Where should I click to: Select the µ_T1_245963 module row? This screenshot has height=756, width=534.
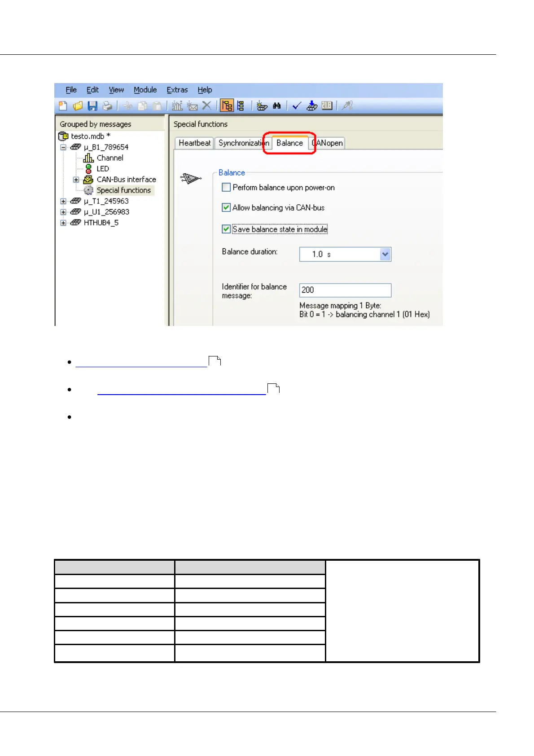106,201
